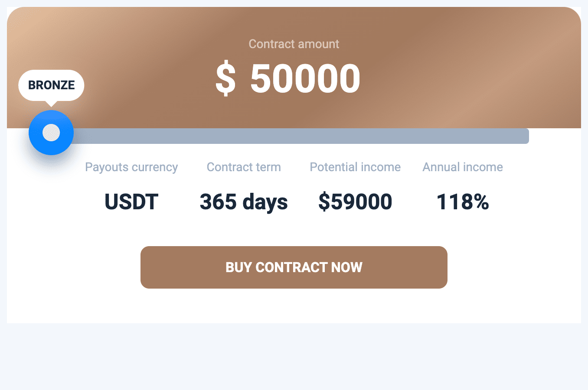Select the 50000 contract amount digits

[305, 79]
